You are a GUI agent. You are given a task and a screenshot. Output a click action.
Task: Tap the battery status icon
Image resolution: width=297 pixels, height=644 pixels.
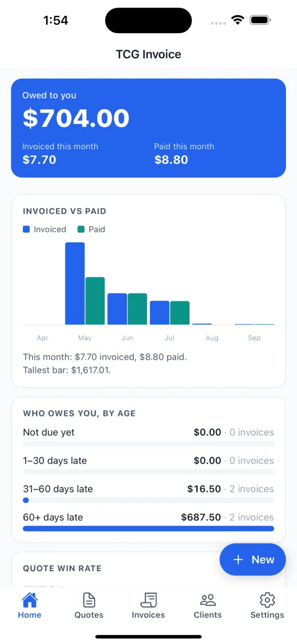point(260,20)
